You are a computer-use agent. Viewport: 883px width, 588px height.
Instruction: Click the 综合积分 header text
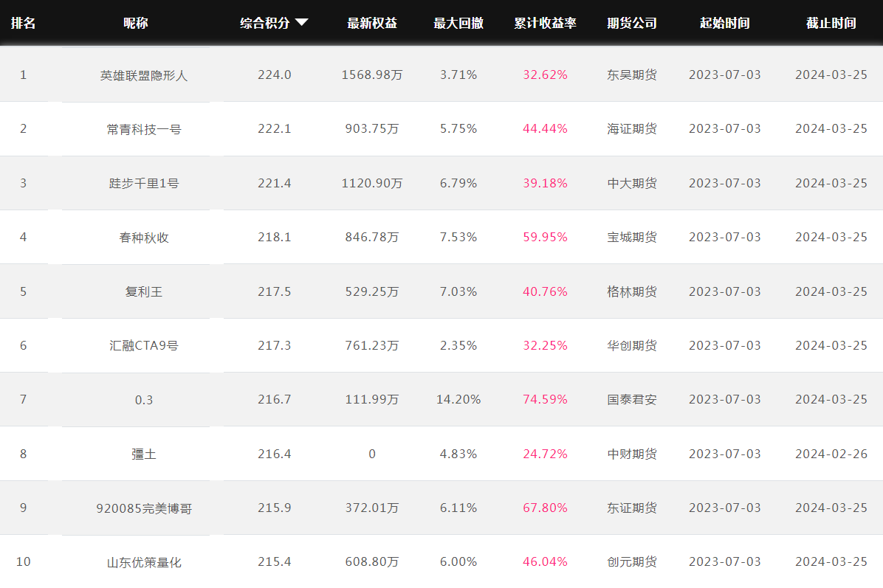(264, 23)
